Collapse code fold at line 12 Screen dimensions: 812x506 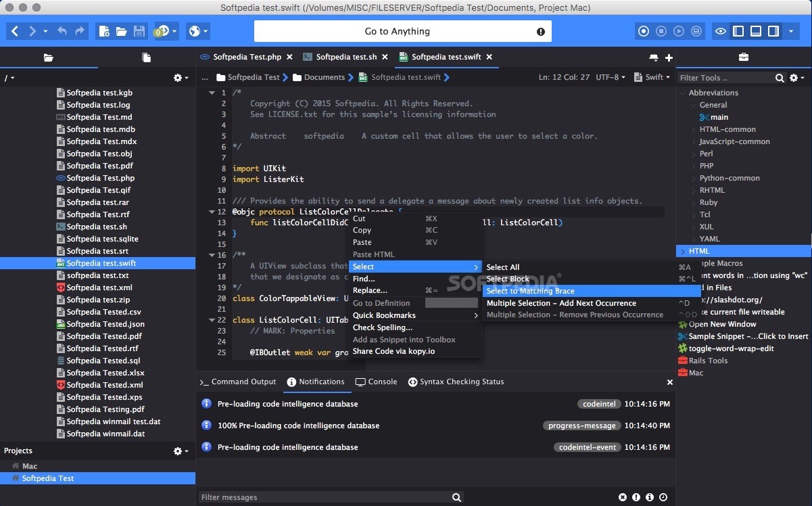point(212,212)
